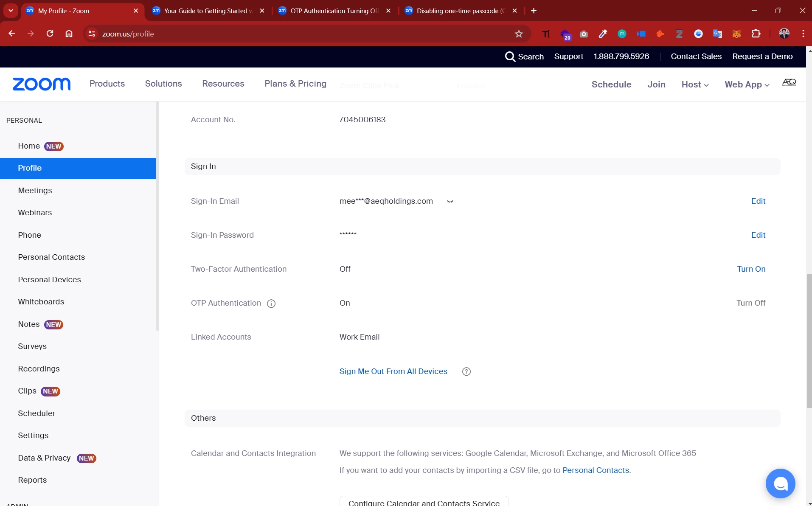This screenshot has height=506, width=812.
Task: Click the camera screenshot extension icon
Action: coord(584,34)
